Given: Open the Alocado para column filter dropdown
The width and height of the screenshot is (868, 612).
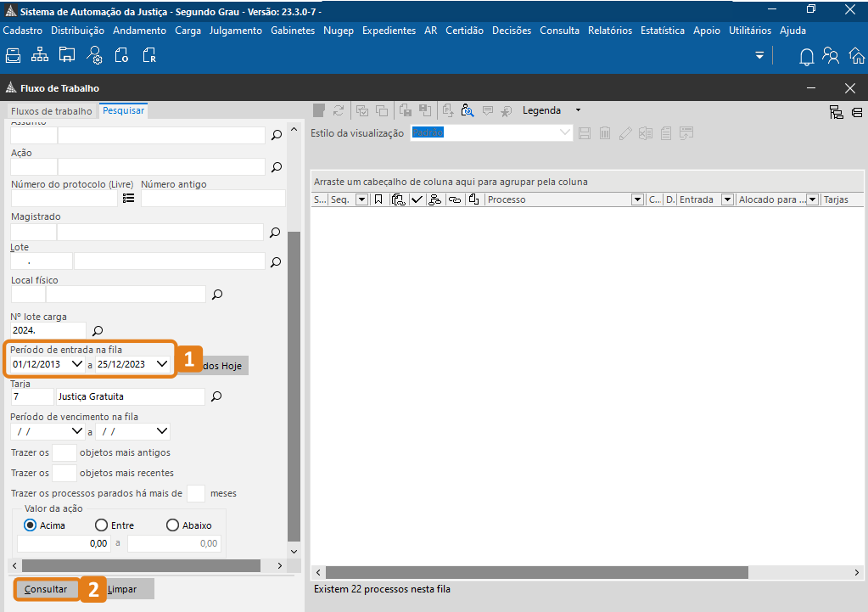Looking at the screenshot, I should (813, 199).
